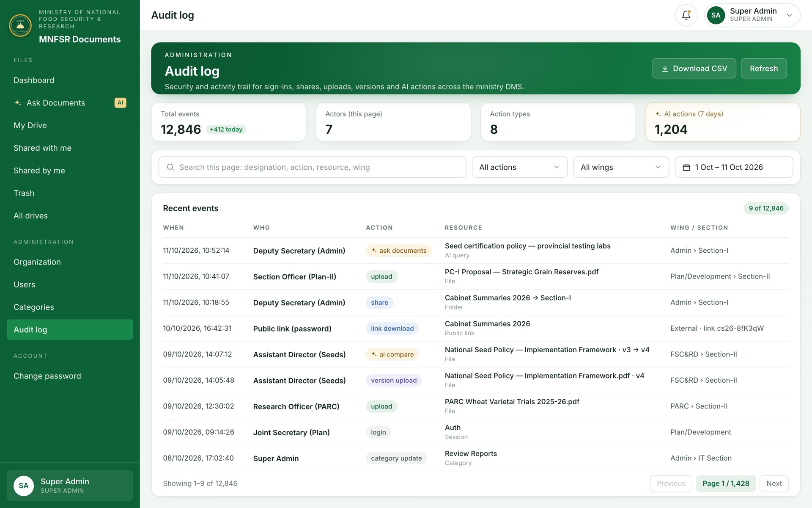Expand the Super Admin account chevron
Image resolution: width=812 pixels, height=508 pixels.
point(789,15)
